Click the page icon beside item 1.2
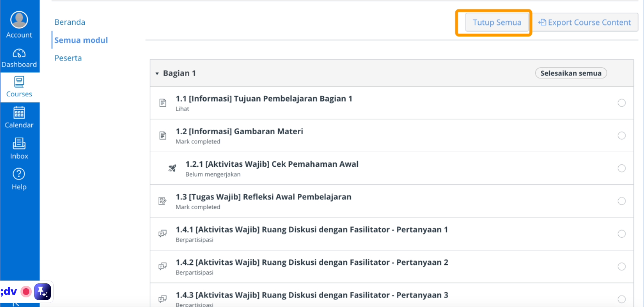The width and height of the screenshot is (644, 307). tap(163, 135)
